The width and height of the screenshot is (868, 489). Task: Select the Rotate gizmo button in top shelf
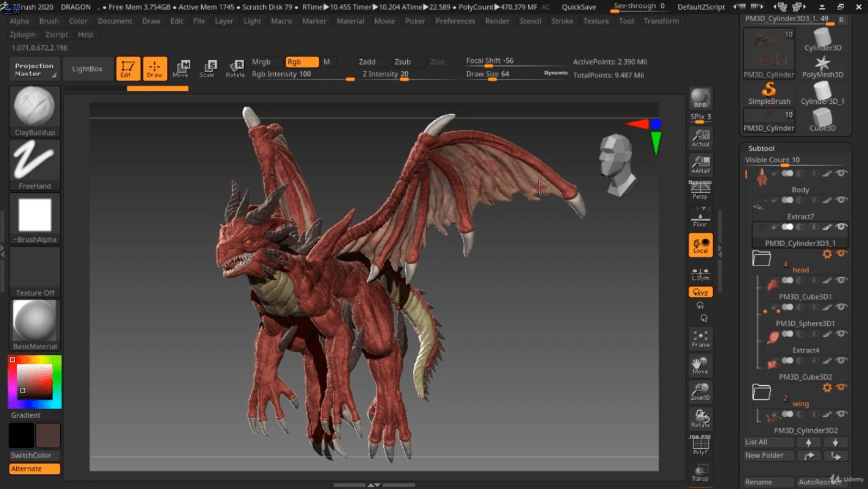click(235, 68)
